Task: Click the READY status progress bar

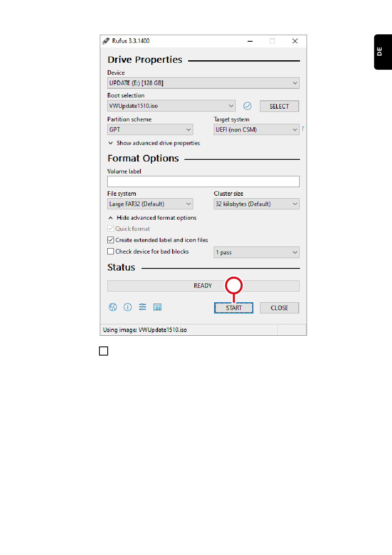Action: 203,286
